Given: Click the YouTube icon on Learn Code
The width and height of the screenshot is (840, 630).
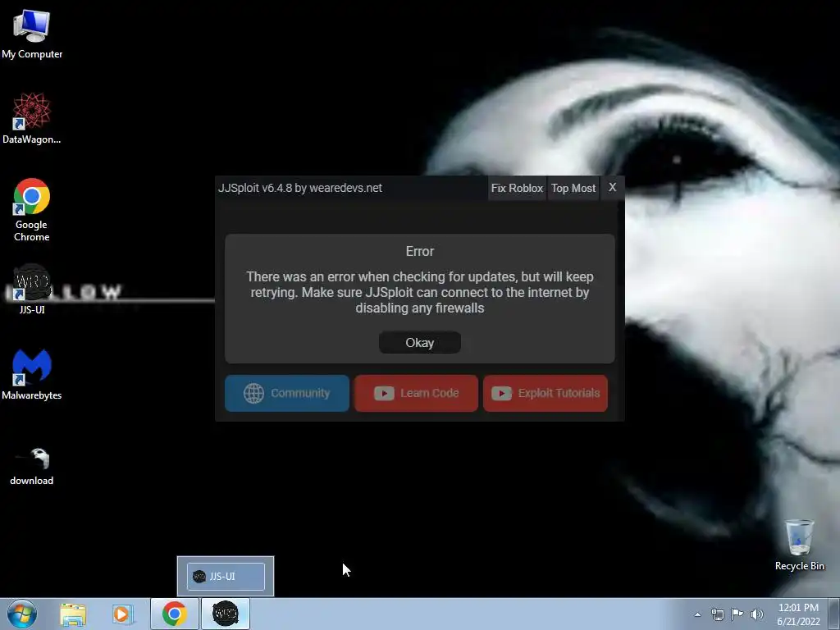Looking at the screenshot, I should click(384, 393).
